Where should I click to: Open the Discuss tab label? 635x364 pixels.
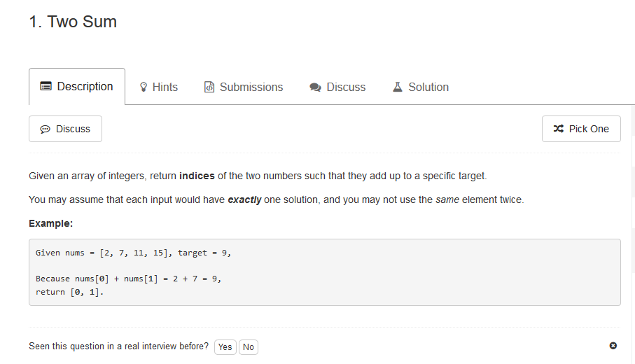click(346, 87)
